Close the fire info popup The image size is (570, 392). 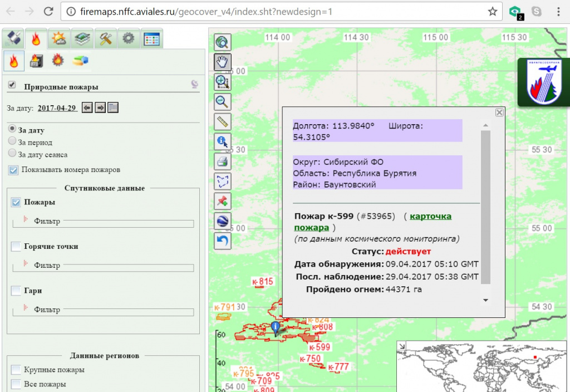click(499, 112)
